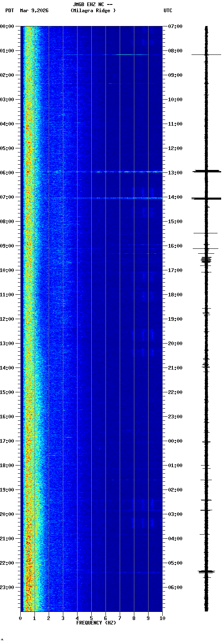Screen dimensions: 224x644
Task: Click the PDT axis label '21:00'
Action: click(7, 539)
